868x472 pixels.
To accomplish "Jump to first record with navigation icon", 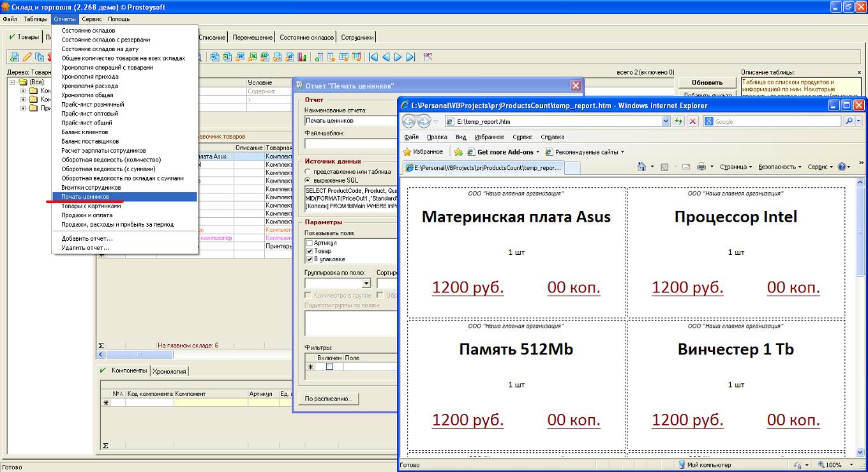I will (x=373, y=57).
